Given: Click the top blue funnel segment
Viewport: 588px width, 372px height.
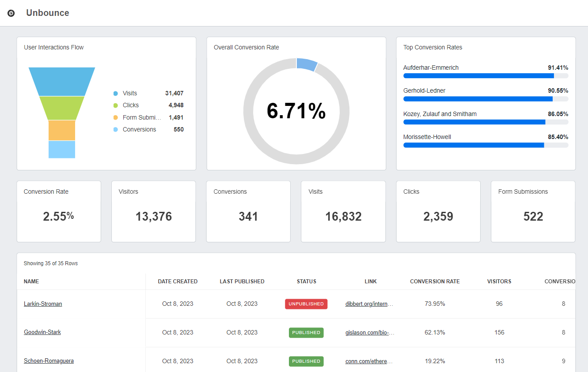Looking at the screenshot, I should pos(62,81).
